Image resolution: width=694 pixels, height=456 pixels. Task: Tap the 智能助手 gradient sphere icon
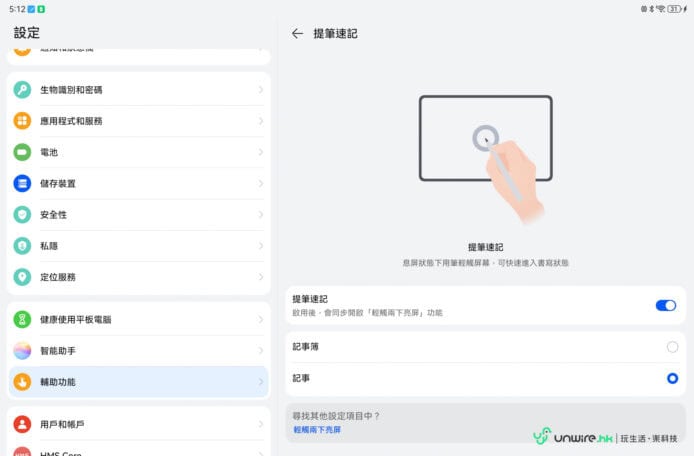(22, 351)
